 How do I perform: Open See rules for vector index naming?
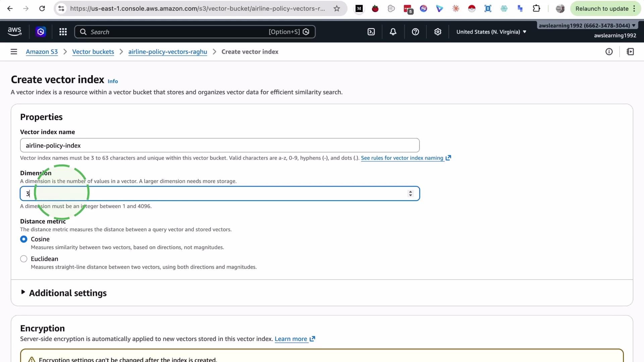click(x=406, y=158)
